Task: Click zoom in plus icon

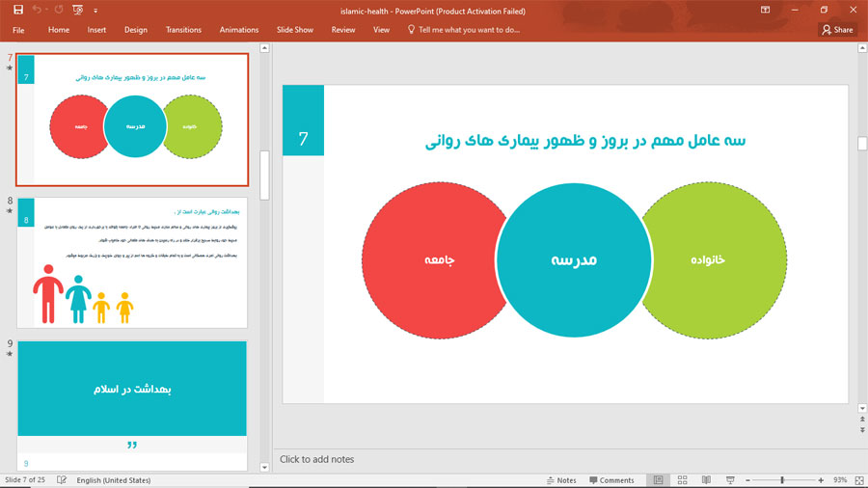Action: click(821, 480)
